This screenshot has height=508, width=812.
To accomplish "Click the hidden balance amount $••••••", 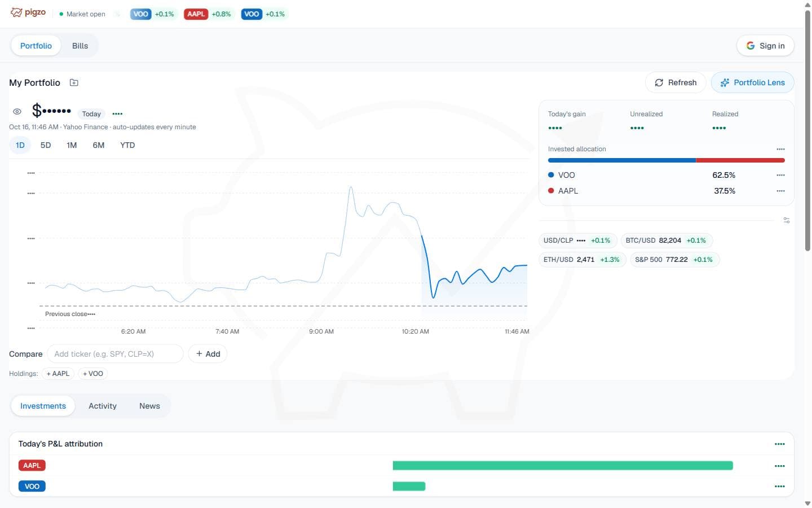I will [51, 110].
